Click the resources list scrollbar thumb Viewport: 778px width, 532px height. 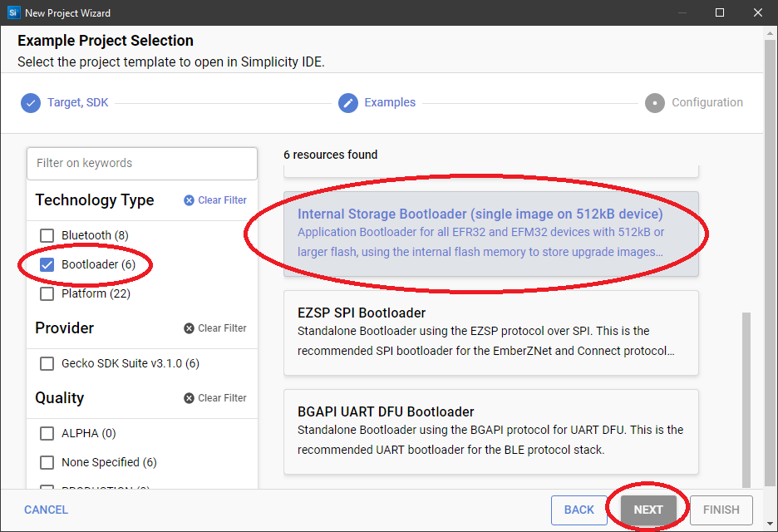pos(746,400)
